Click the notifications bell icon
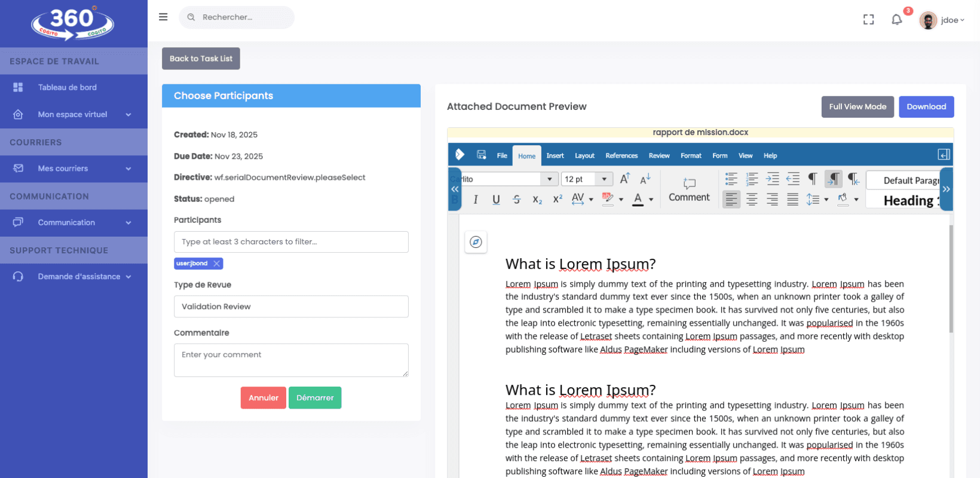This screenshot has width=980, height=478. point(896,20)
